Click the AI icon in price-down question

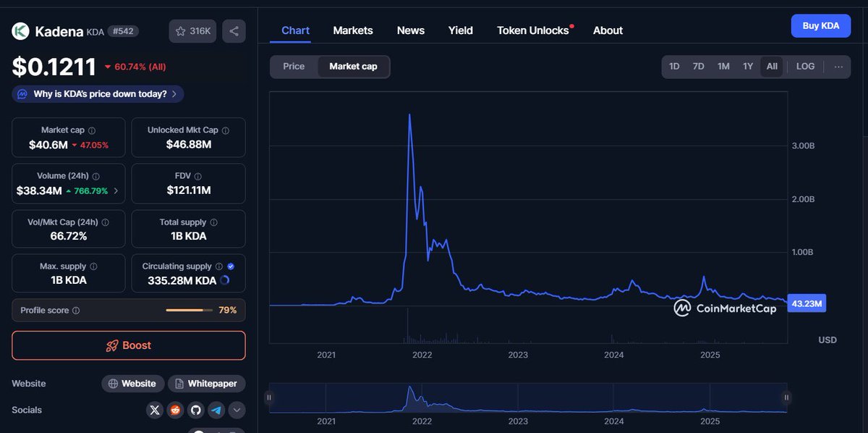[22, 94]
